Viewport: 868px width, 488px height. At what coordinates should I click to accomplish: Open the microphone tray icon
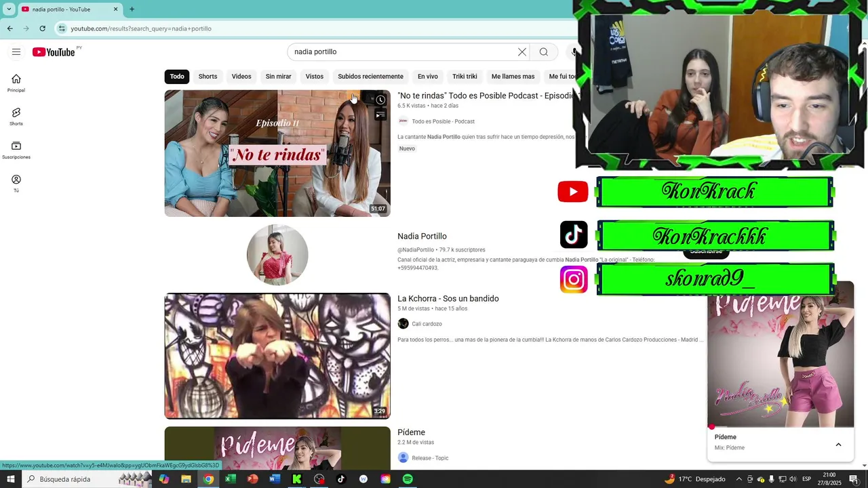point(771,479)
